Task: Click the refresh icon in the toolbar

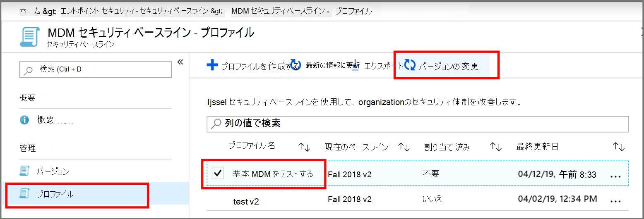Action: (x=296, y=65)
